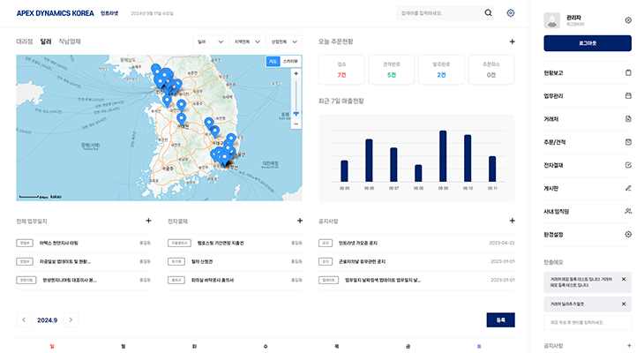Zoom out map with minus button
Viewport: 644px width, 353px height.
point(296,124)
